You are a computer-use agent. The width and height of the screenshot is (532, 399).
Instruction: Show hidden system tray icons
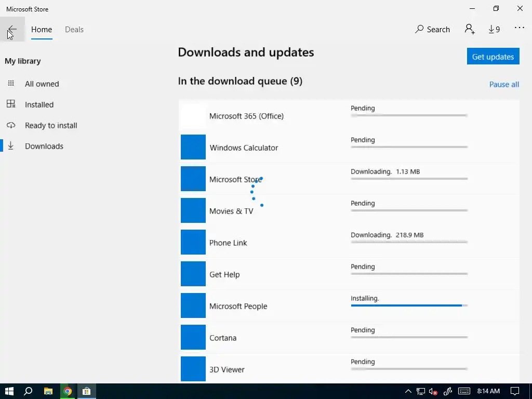tap(408, 391)
